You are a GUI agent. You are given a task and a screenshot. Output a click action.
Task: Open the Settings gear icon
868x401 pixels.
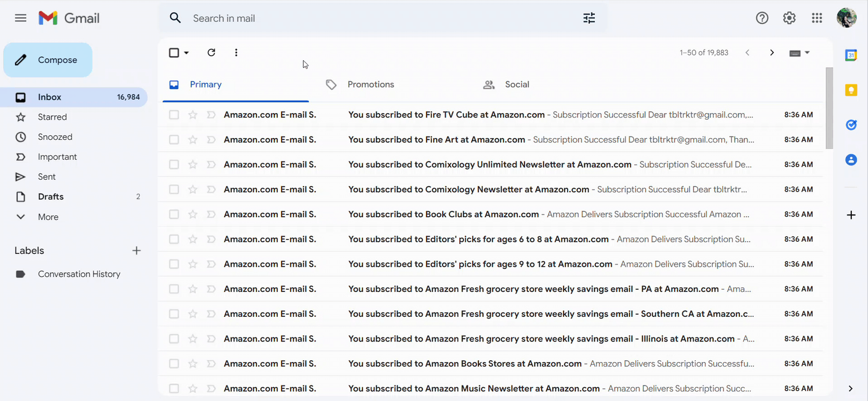(x=789, y=18)
